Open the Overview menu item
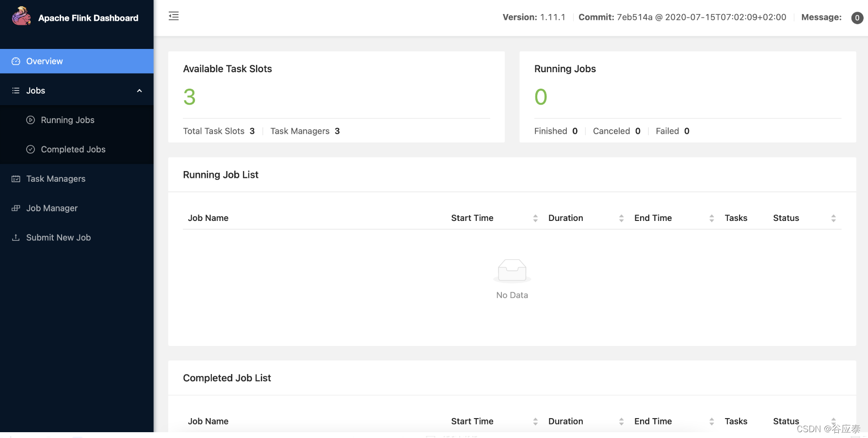 pos(45,62)
